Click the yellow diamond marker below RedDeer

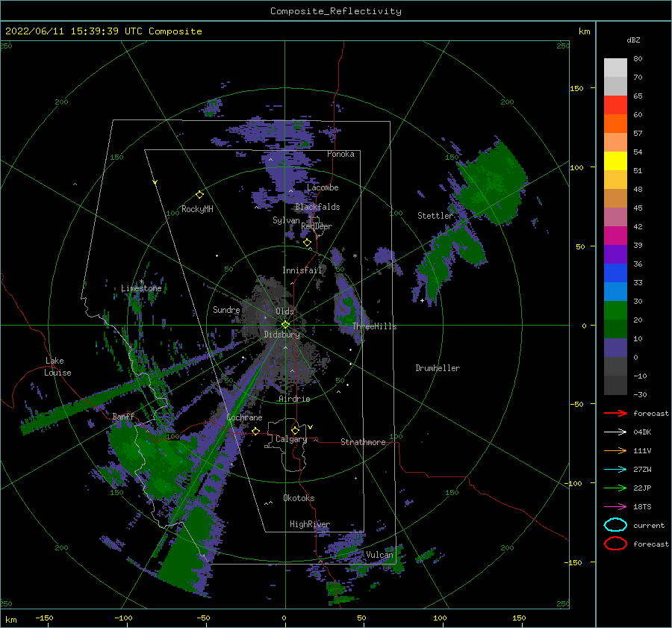click(307, 242)
